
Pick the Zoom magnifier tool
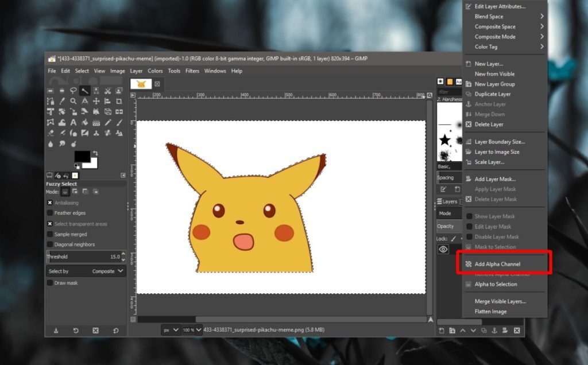73,101
